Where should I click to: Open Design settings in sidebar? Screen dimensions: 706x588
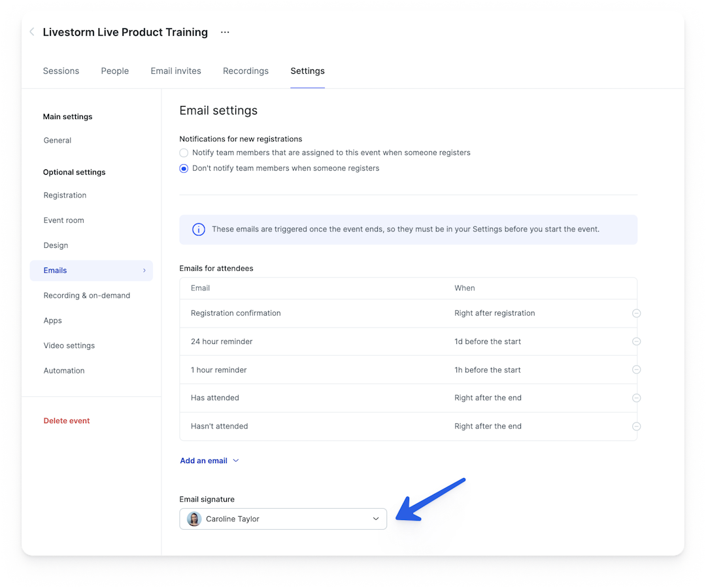click(56, 245)
